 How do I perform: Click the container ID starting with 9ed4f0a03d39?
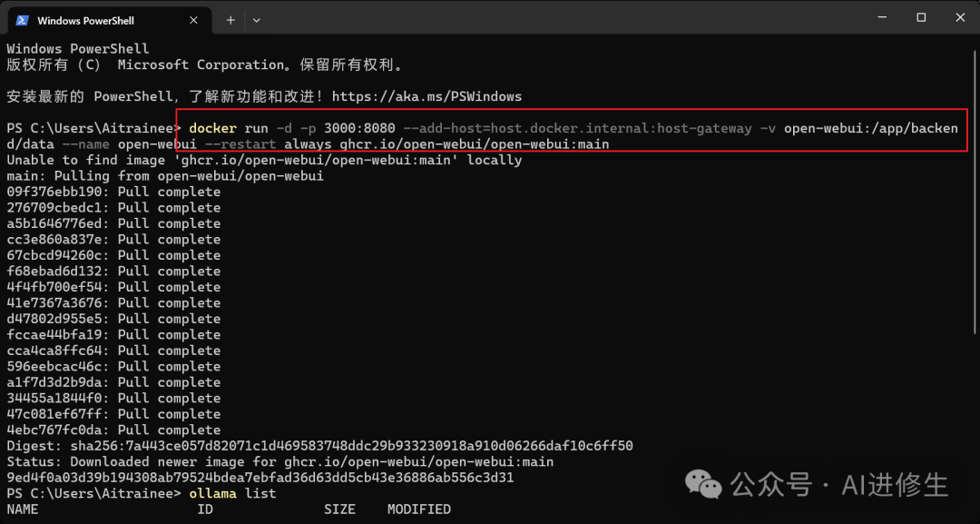260,478
